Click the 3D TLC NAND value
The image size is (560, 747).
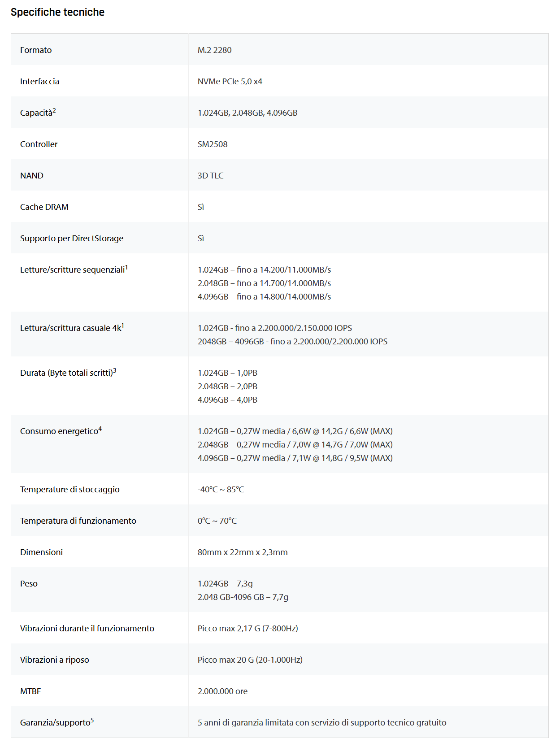point(210,176)
